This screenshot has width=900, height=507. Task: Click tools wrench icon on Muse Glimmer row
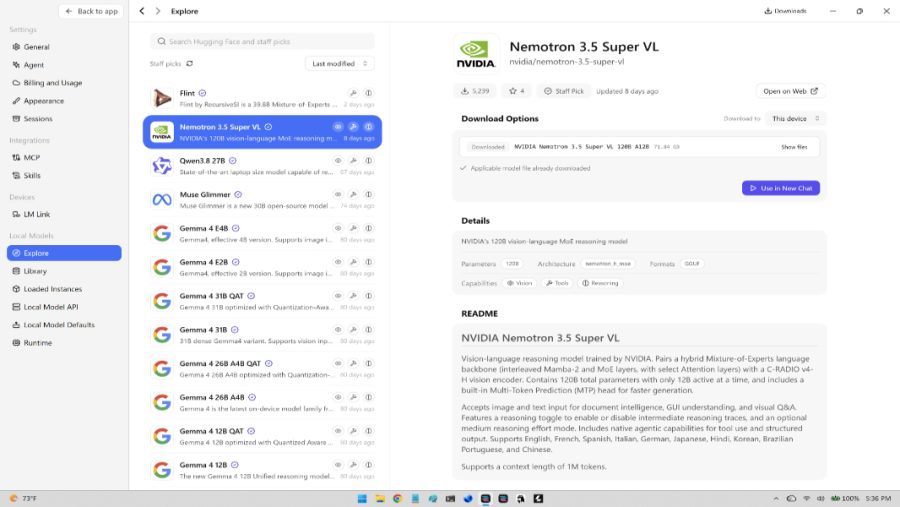point(353,195)
